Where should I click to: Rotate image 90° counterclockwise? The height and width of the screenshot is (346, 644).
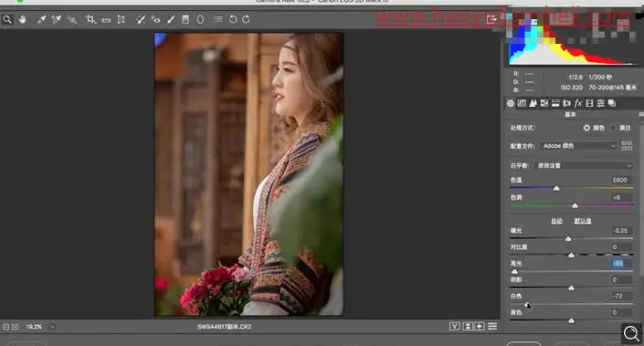[x=233, y=19]
